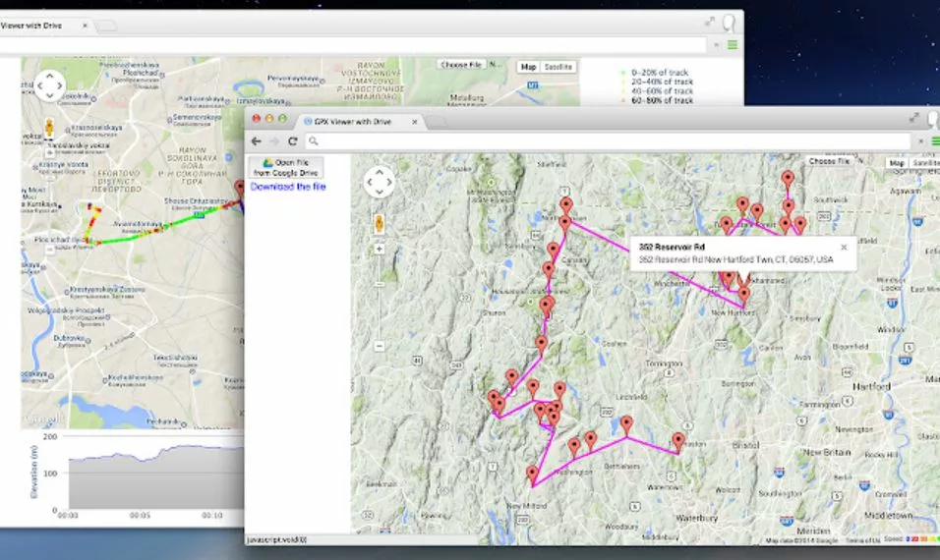Click the 20–40% of track legend entry
940x560 pixels.
pos(662,82)
